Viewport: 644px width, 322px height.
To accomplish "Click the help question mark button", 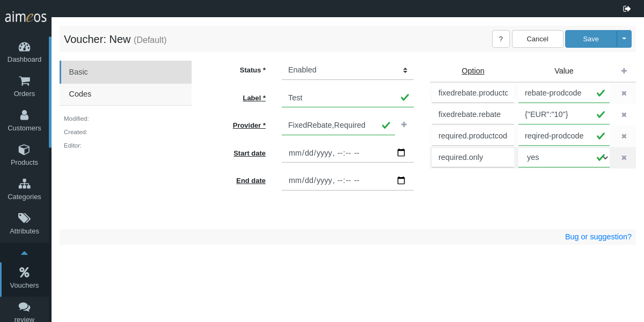I will click(501, 39).
